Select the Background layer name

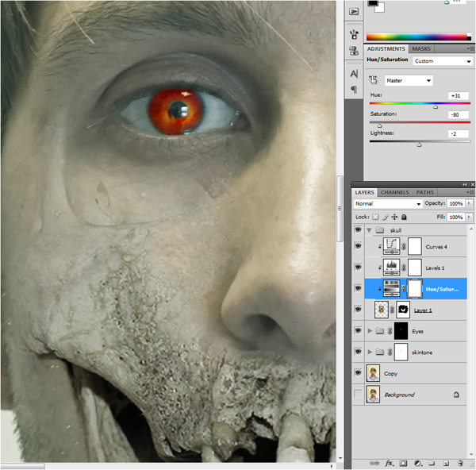pyautogui.click(x=399, y=395)
